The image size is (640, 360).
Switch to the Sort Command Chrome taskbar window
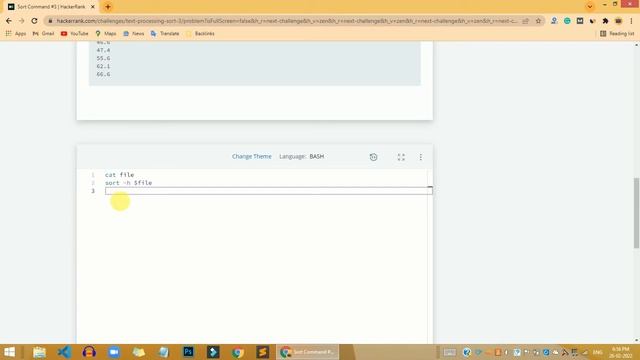pos(307,352)
